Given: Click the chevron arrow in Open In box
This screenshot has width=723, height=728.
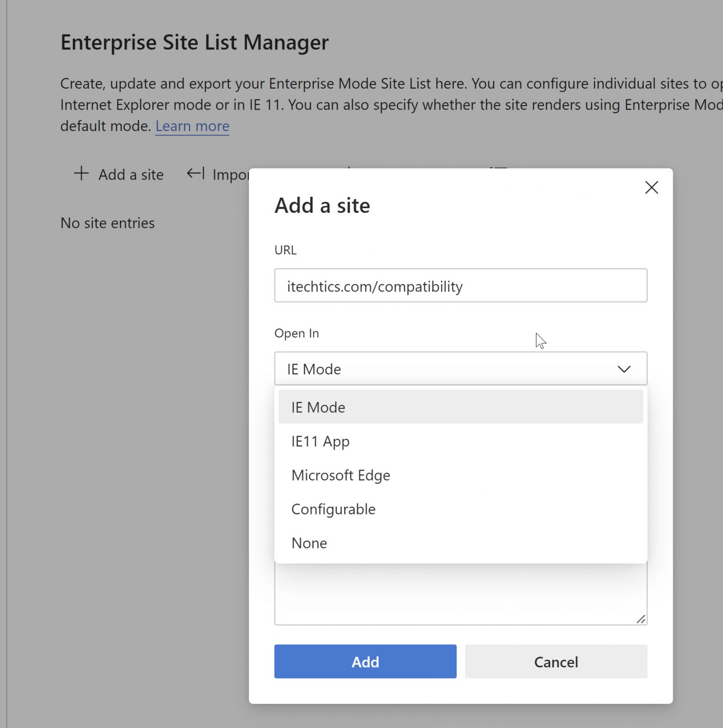Looking at the screenshot, I should (624, 369).
